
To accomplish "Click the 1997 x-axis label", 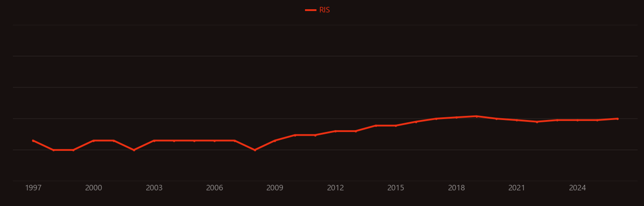I will coord(33,188).
